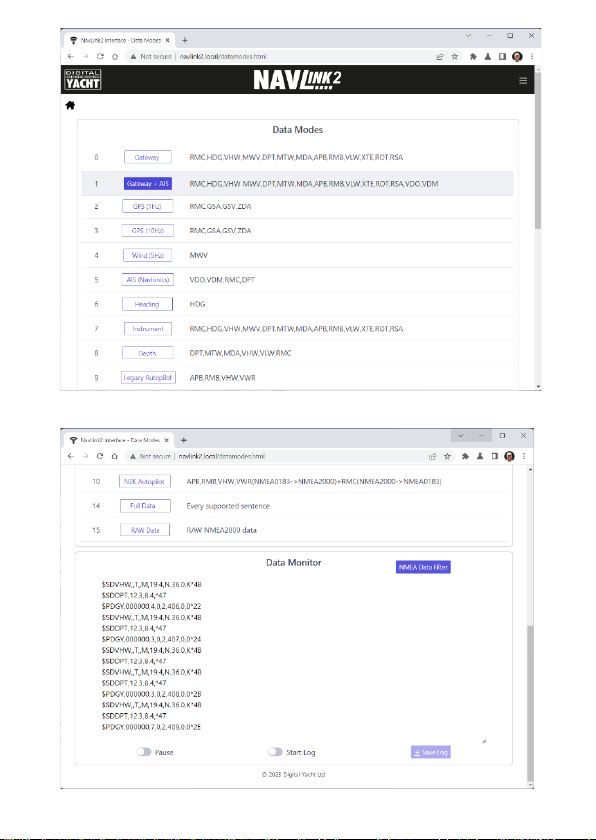Select the RAW Data mode
596x840 pixels.
(x=145, y=530)
